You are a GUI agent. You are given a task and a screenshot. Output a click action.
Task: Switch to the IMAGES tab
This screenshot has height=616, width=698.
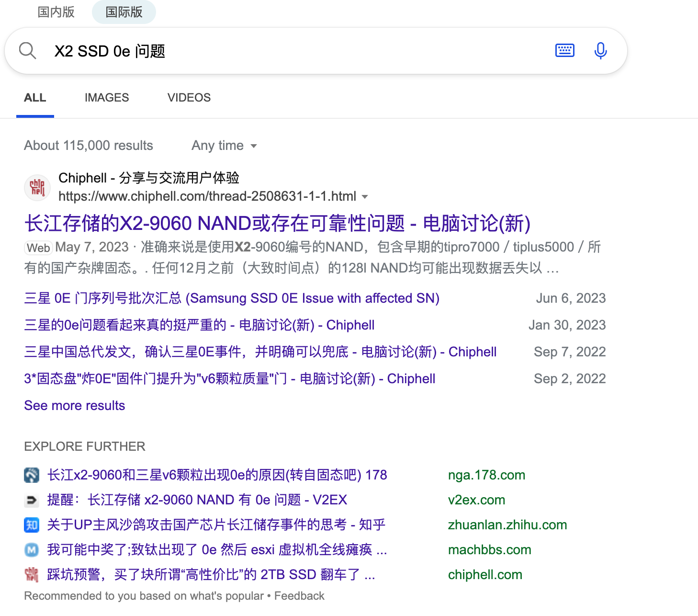[x=107, y=98]
